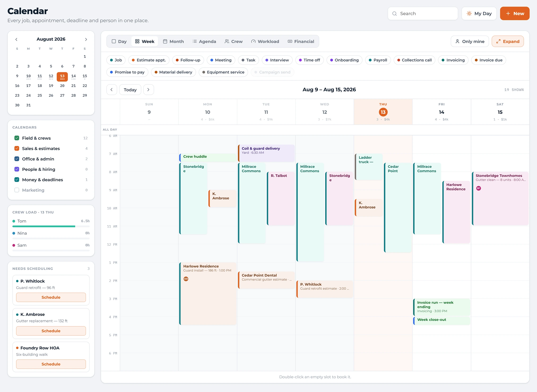Click the DO avatar on Harlowe Residence
The height and width of the screenshot is (392, 537).
[x=186, y=279]
